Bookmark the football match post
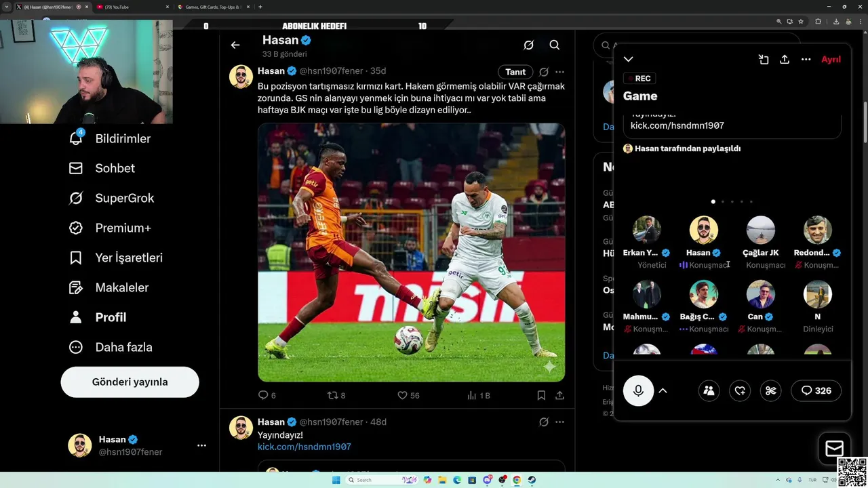Image resolution: width=868 pixels, height=488 pixels. pyautogui.click(x=541, y=395)
